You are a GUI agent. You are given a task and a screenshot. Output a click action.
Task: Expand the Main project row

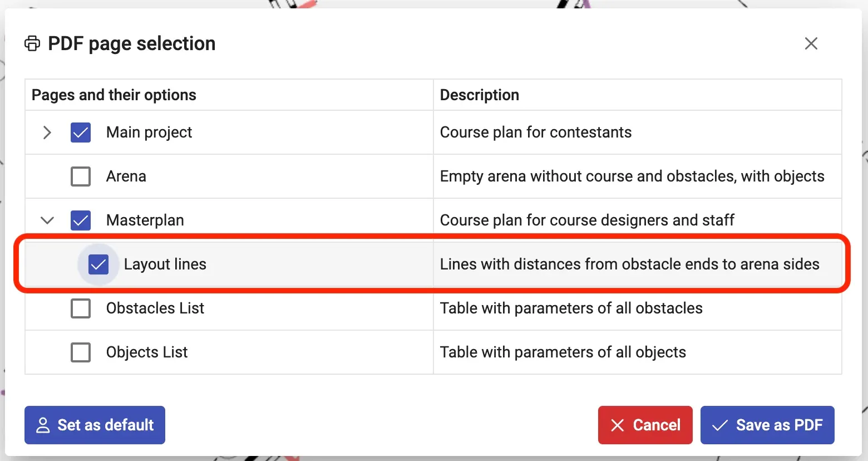tap(47, 133)
